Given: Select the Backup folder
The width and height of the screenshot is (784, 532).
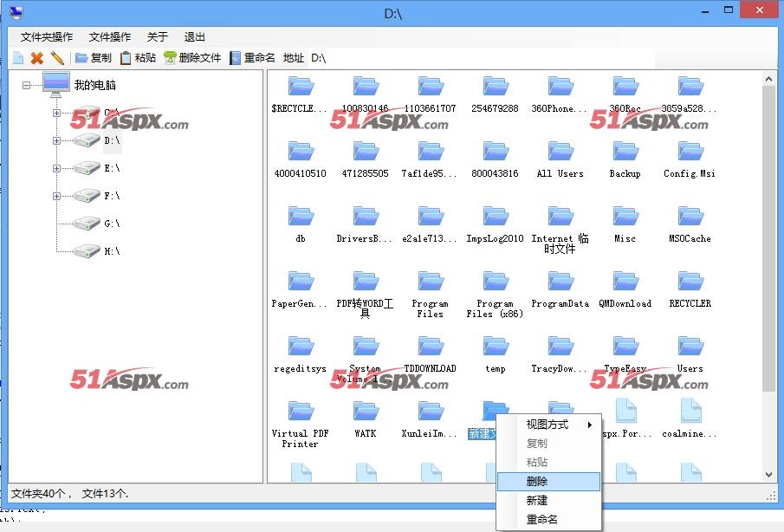Looking at the screenshot, I should [625, 159].
